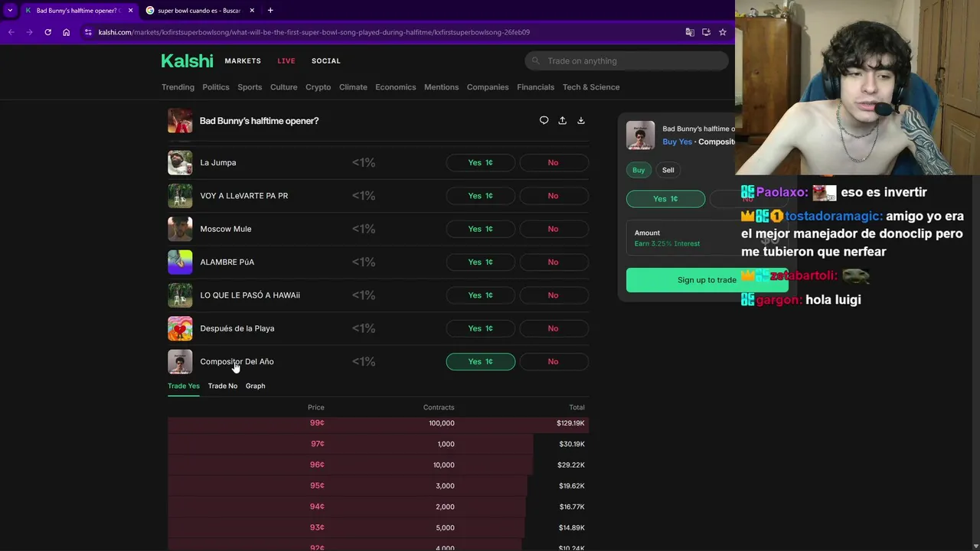Switch to the Trade No tab
The width and height of the screenshot is (980, 551).
(223, 386)
